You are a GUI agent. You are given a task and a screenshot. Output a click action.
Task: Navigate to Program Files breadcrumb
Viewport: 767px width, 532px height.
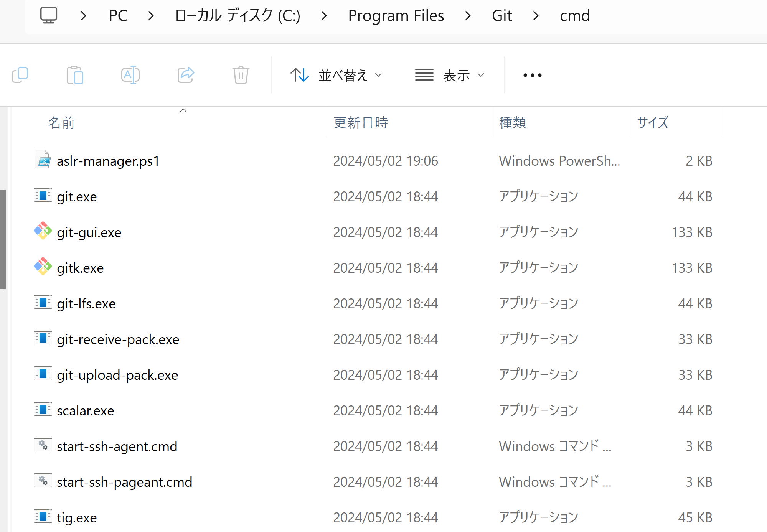click(396, 16)
